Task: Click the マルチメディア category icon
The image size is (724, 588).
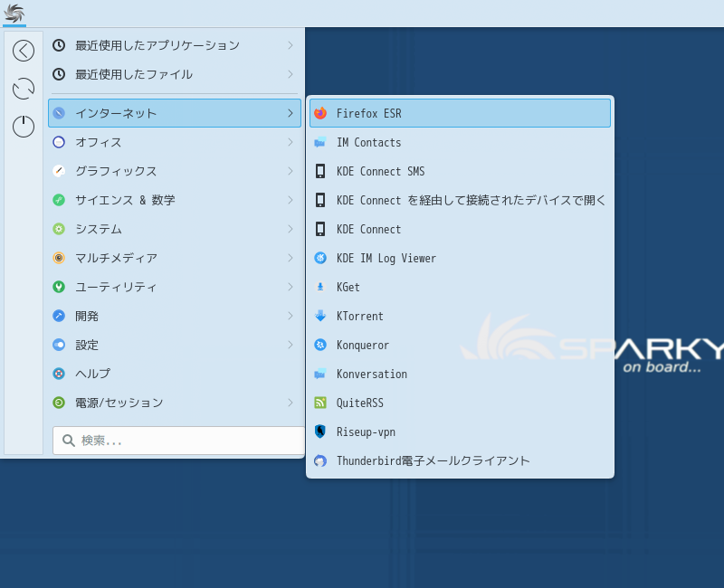Action: coord(59,258)
